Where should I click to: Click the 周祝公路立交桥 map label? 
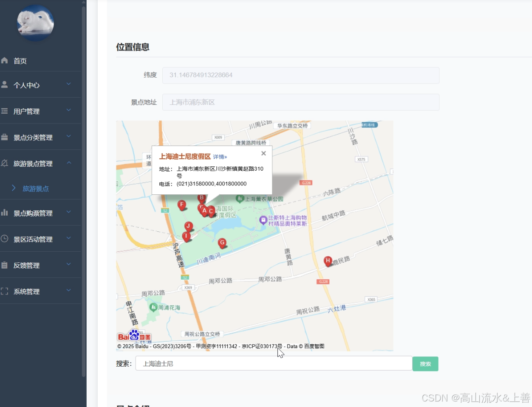(x=202, y=334)
